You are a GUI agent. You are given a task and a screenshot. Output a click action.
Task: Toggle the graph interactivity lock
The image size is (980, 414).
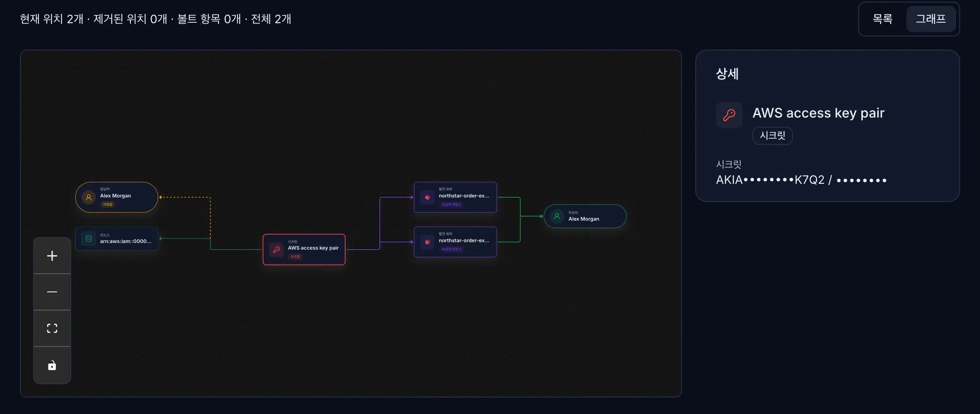click(52, 365)
